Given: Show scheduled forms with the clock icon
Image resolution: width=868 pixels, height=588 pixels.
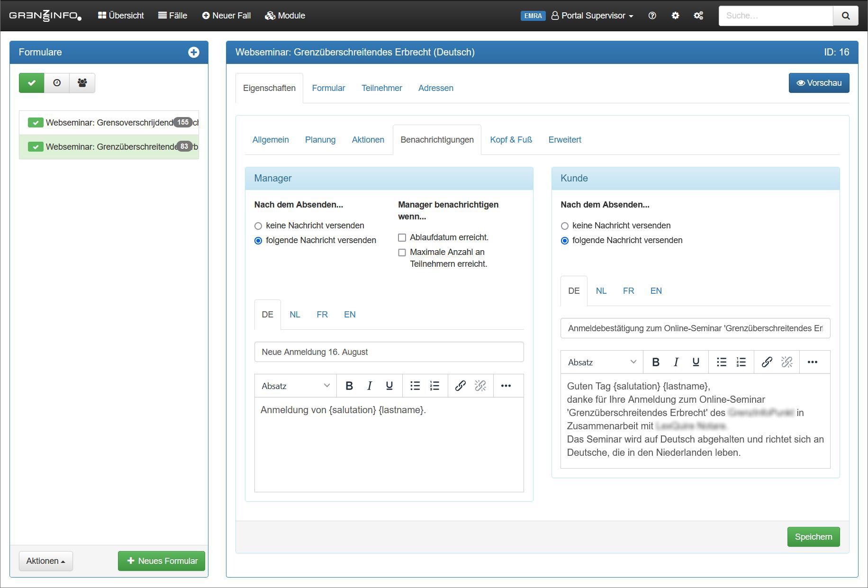Looking at the screenshot, I should coord(57,83).
